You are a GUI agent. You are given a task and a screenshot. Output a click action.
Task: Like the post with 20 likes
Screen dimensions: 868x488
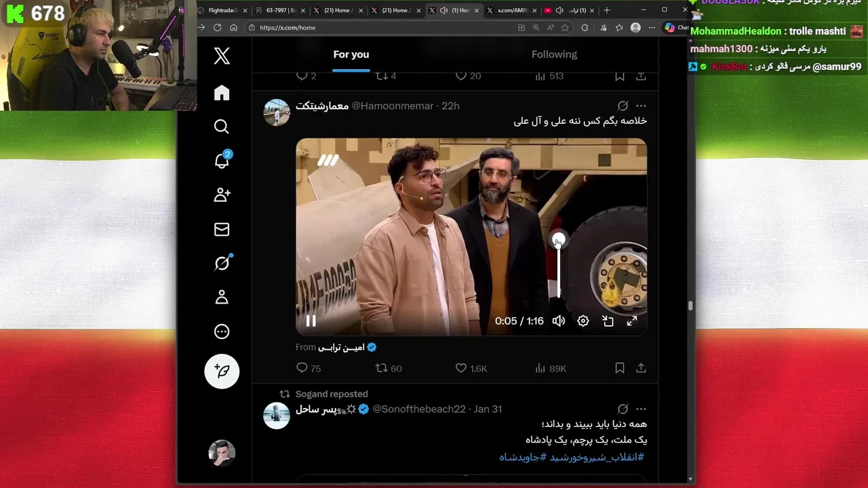point(468,76)
